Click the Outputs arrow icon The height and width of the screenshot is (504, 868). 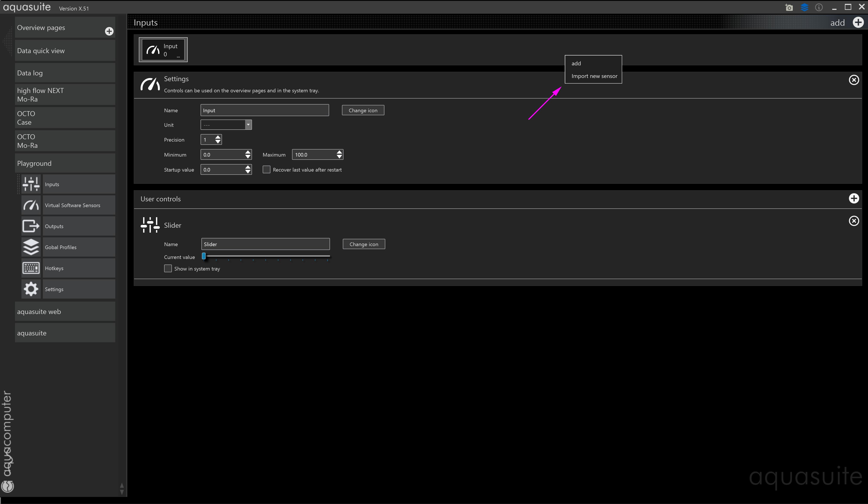point(31,226)
